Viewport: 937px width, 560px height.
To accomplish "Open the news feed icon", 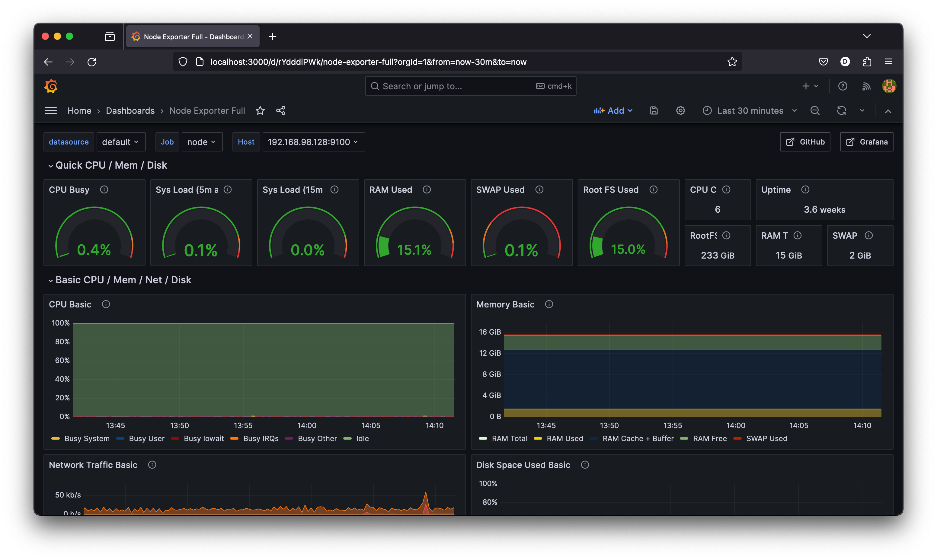I will click(x=866, y=86).
